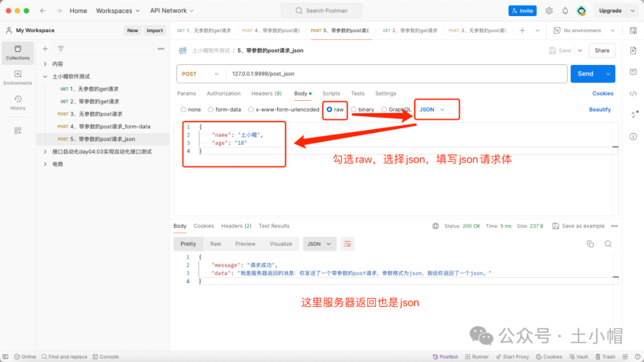Open the Workspaces dropdown menu
The width and height of the screenshot is (644, 362).
click(x=118, y=11)
